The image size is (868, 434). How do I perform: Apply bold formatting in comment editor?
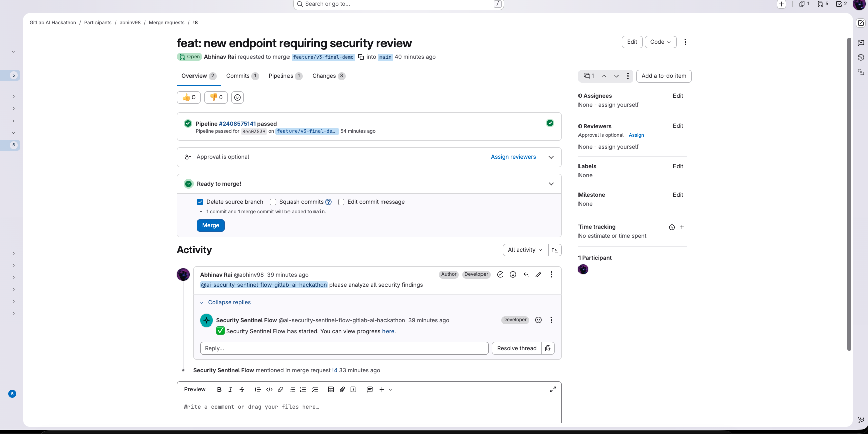point(219,389)
